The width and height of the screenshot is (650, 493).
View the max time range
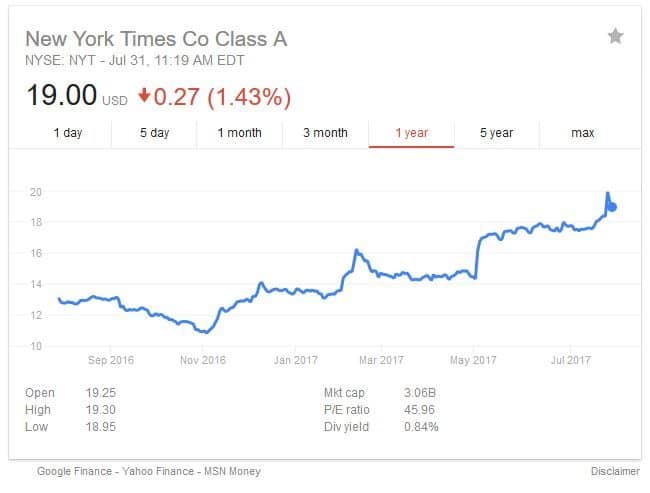pyautogui.click(x=583, y=133)
